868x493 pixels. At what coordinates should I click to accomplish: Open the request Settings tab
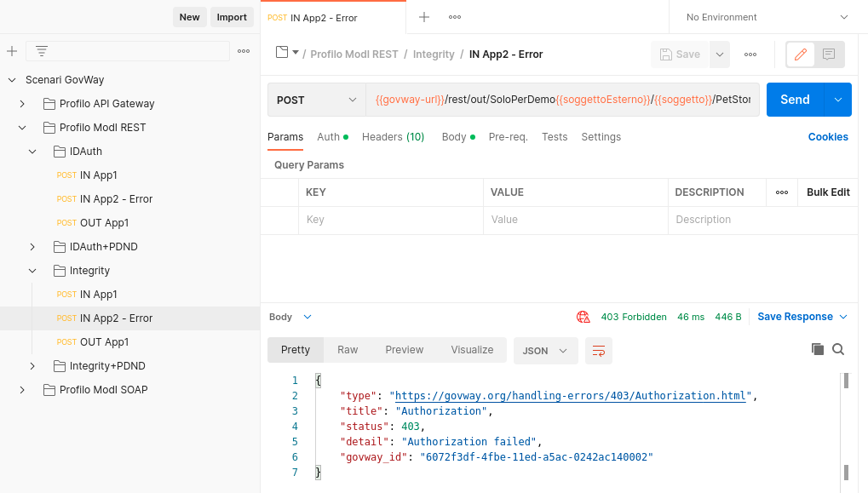click(601, 137)
